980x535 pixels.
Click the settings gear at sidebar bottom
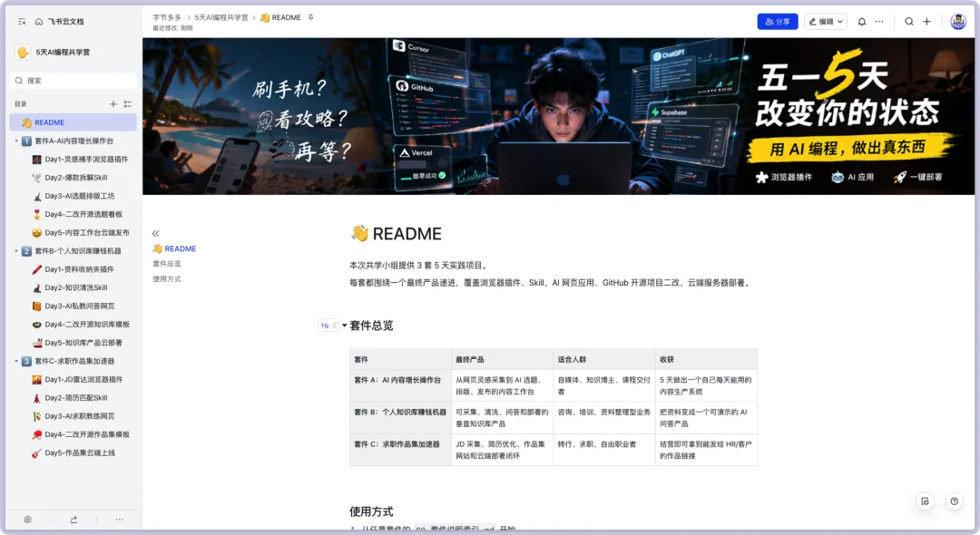26,519
